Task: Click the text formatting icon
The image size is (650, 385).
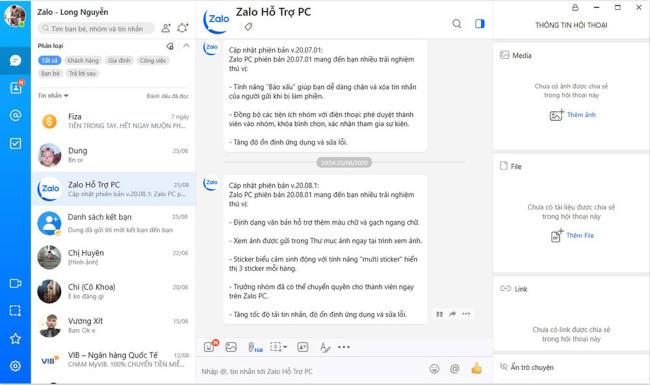Action: point(325,347)
